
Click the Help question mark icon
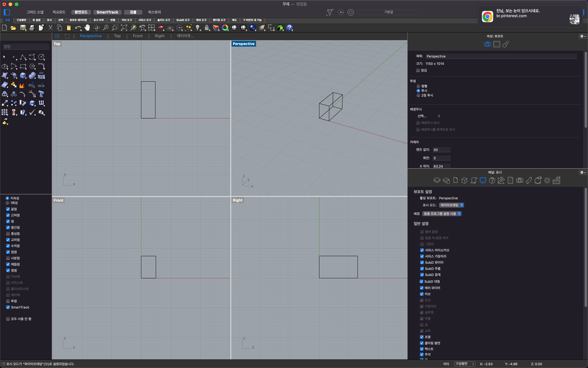tap(289, 28)
